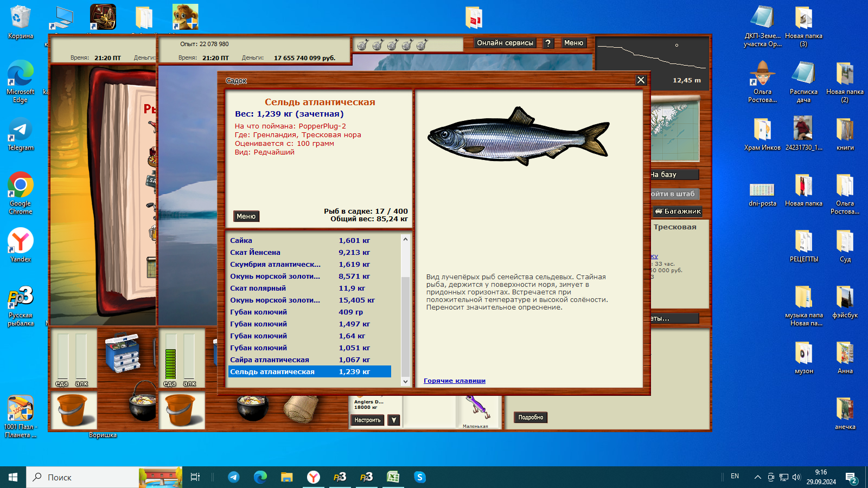The image size is (868, 488).
Task: Open the РЕЦЕПТЫ folder
Action: pos(803,246)
